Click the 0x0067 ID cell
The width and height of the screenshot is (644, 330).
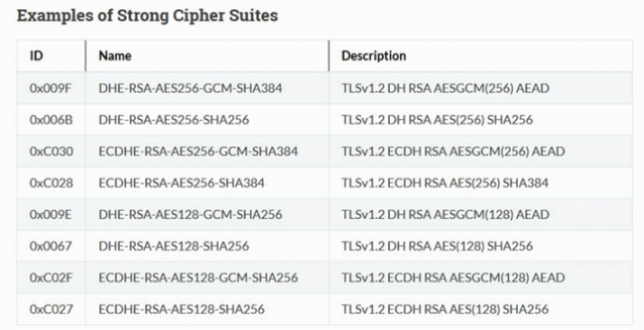(x=50, y=246)
